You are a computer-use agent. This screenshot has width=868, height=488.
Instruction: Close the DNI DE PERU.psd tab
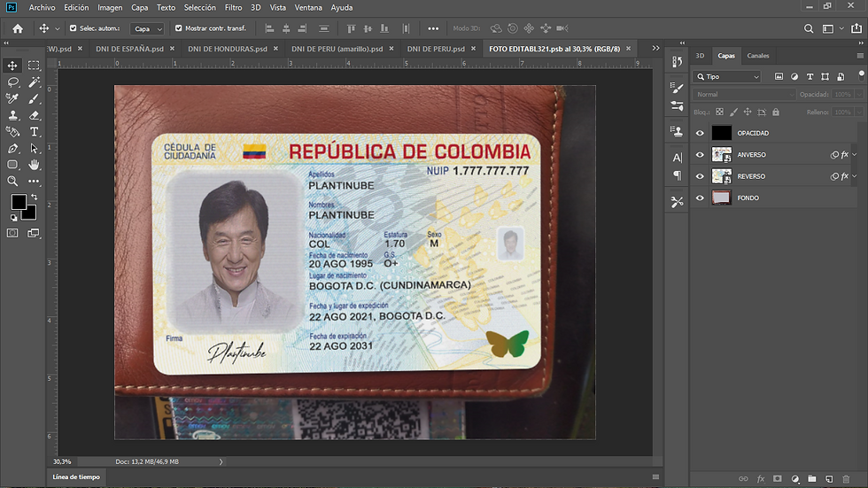pyautogui.click(x=473, y=49)
